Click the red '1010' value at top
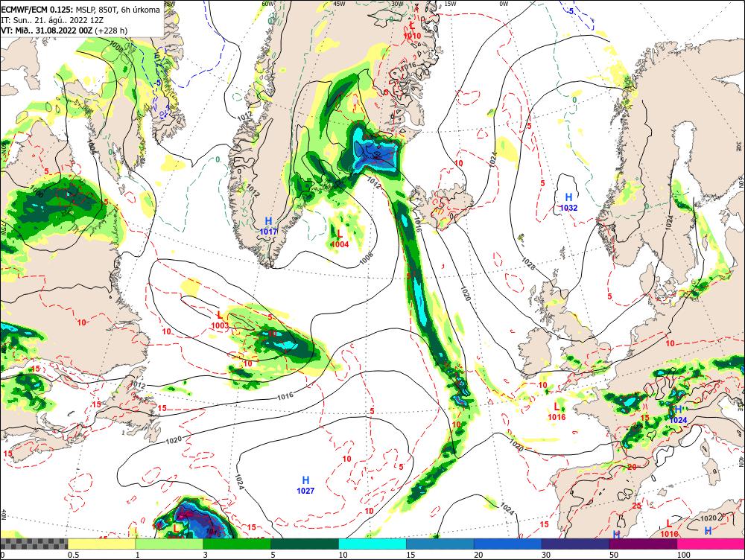The width and height of the screenshot is (745, 560). [x=412, y=36]
